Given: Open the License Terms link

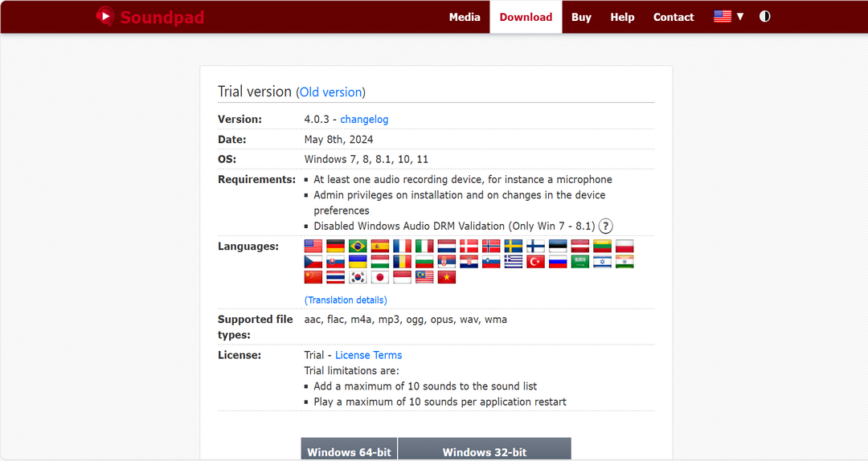Looking at the screenshot, I should coord(368,355).
